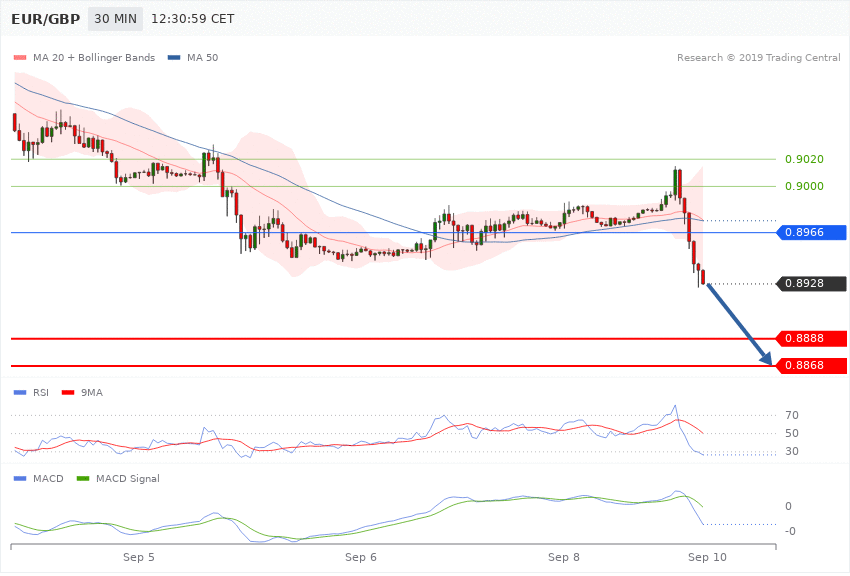Image resolution: width=850 pixels, height=576 pixels.
Task: Click the 12:30:59 CET timestamp
Action: tap(192, 19)
